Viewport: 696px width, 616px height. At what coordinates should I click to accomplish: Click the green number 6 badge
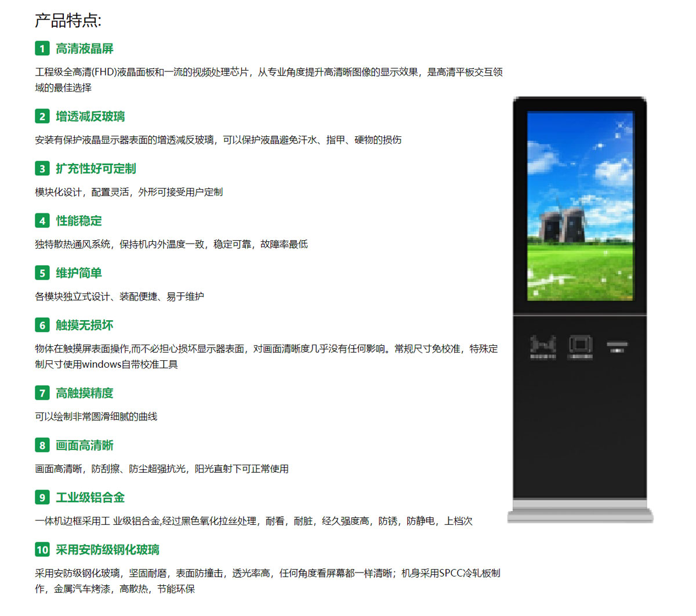click(x=42, y=325)
